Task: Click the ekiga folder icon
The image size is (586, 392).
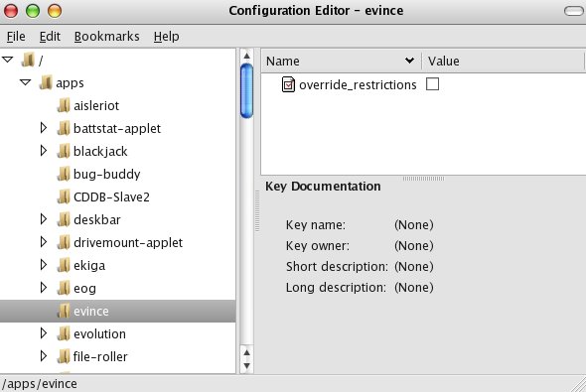Action: tap(64, 265)
